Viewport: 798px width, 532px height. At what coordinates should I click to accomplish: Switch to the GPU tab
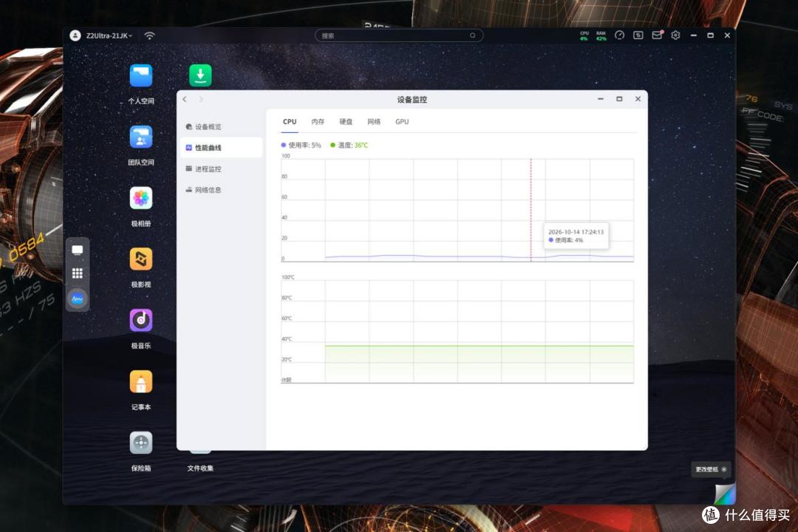click(x=402, y=122)
